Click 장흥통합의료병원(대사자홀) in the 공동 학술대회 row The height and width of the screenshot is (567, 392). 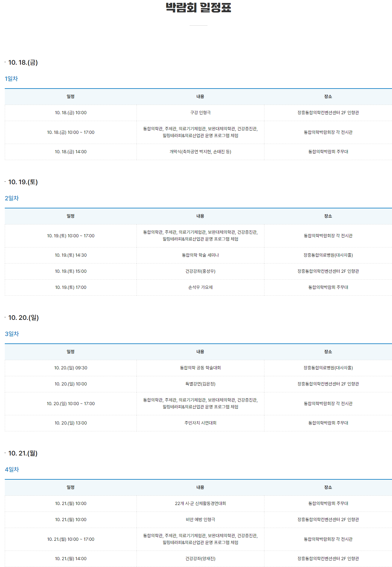point(328,368)
